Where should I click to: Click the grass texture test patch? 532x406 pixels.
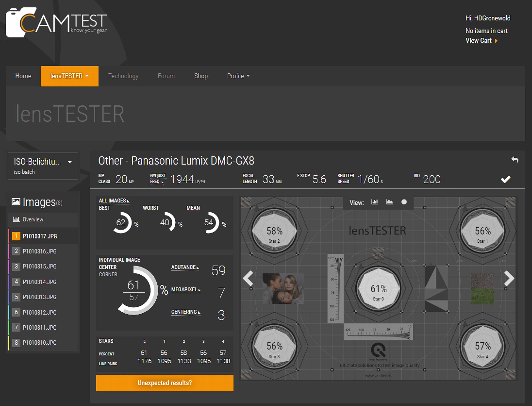pyautogui.click(x=483, y=289)
